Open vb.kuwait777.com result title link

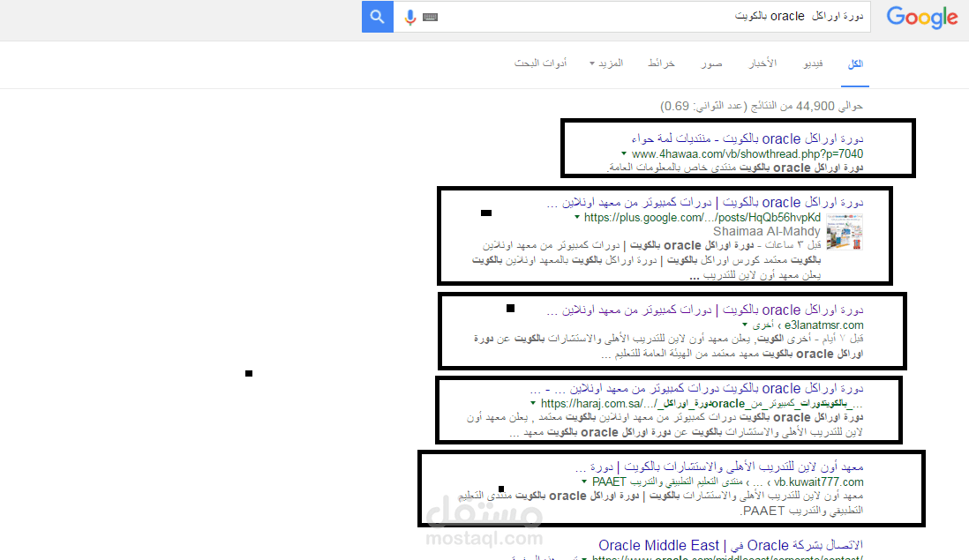[718, 467]
